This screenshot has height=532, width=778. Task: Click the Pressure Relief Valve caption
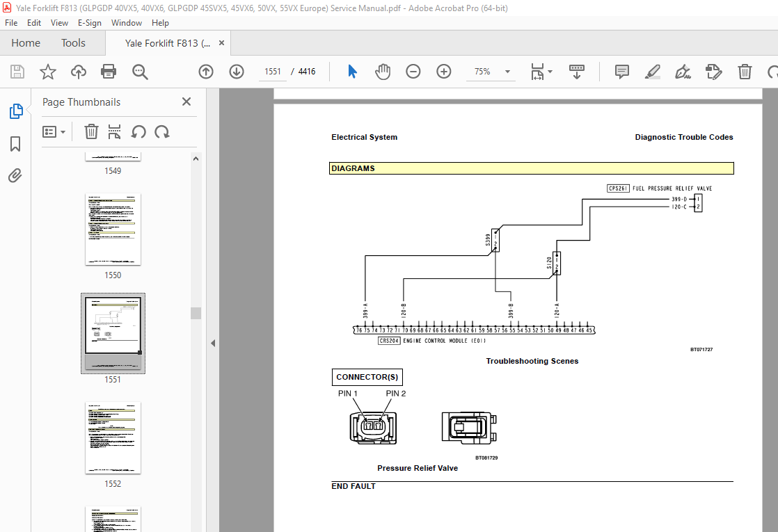418,468
